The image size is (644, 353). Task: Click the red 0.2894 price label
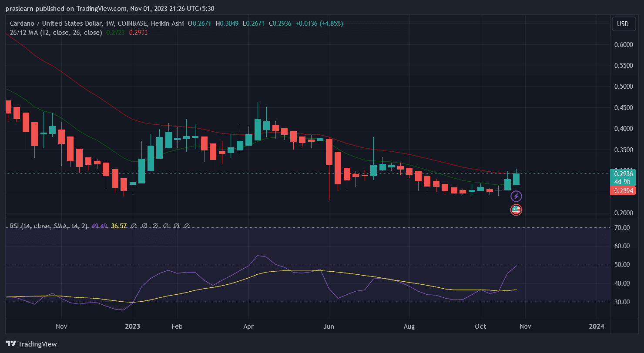623,190
